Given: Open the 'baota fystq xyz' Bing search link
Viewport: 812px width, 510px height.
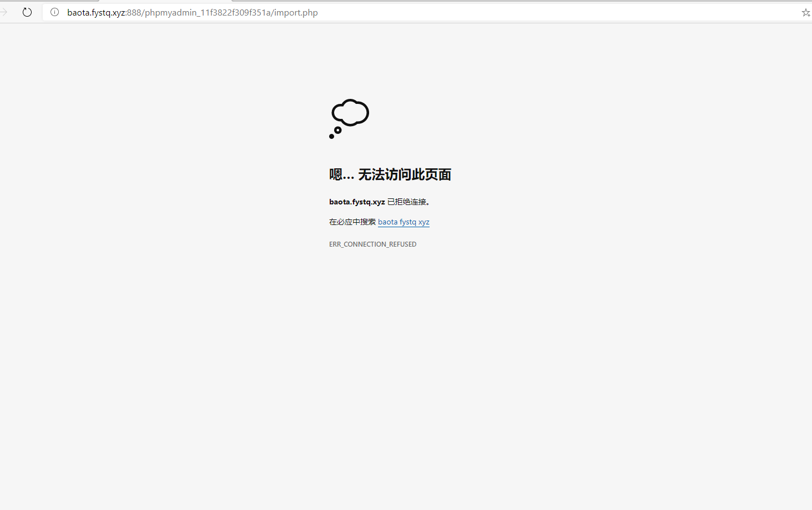Looking at the screenshot, I should coord(404,222).
